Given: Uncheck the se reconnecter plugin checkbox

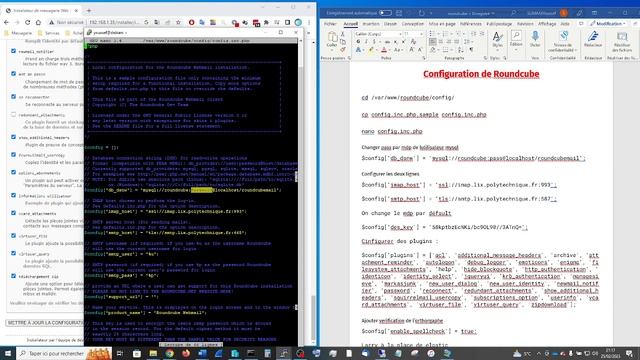Looking at the screenshot, I should (13, 96).
